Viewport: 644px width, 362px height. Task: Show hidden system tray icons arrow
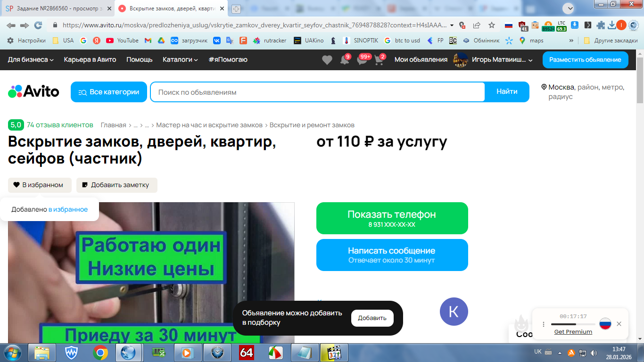click(x=560, y=353)
